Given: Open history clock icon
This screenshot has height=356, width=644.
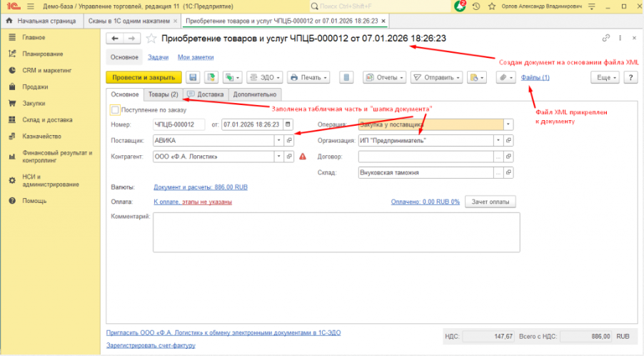Looking at the screenshot, I should pyautogui.click(x=476, y=6).
